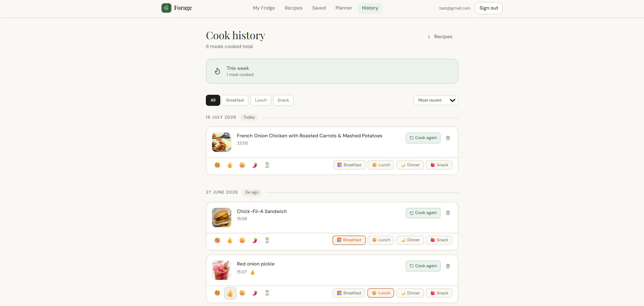Viewport: 644px width, 306px height.
Task: Unselect Lunch on Red onion pickle
Action: coord(381,293)
